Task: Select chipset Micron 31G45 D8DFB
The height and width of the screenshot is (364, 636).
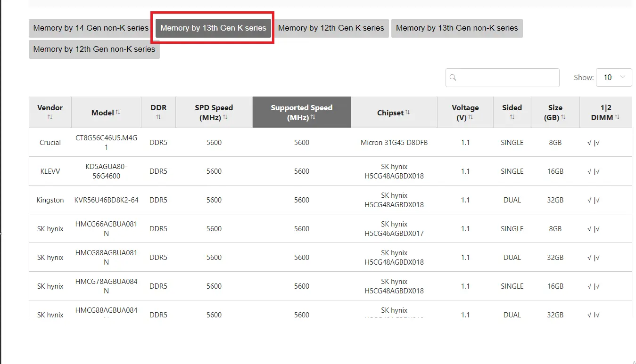Action: (394, 143)
